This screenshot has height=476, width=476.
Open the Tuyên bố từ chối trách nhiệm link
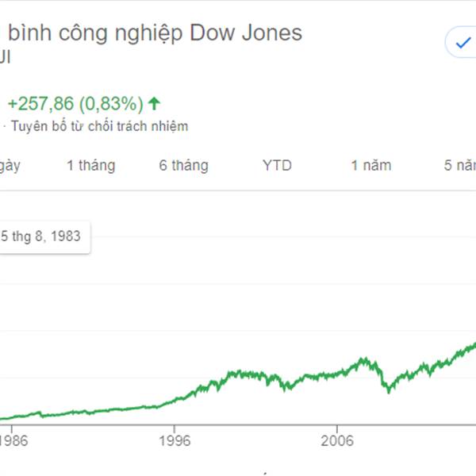[100, 126]
